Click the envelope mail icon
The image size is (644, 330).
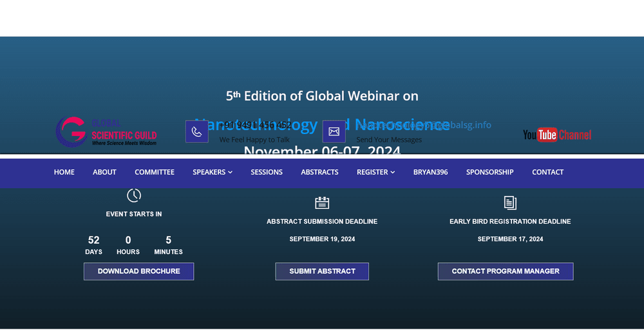point(334,131)
